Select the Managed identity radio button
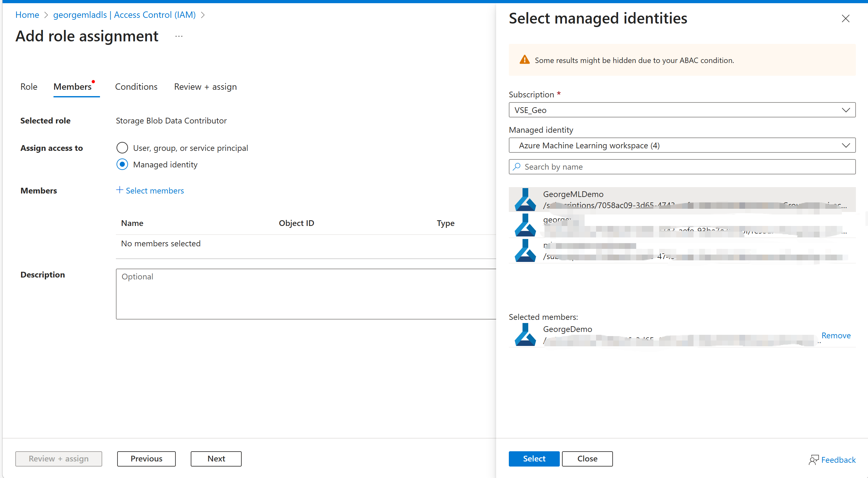The height and width of the screenshot is (478, 868). tap(122, 165)
